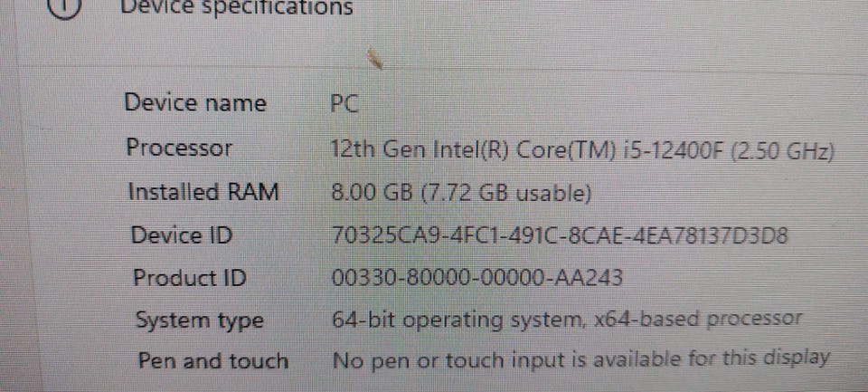
Task: Select the Device name label
Action: [195, 103]
